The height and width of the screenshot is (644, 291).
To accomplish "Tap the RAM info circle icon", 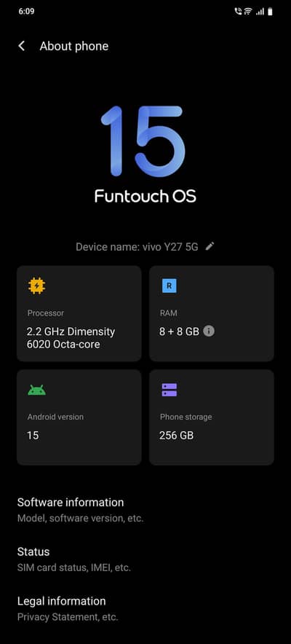I will [x=209, y=331].
